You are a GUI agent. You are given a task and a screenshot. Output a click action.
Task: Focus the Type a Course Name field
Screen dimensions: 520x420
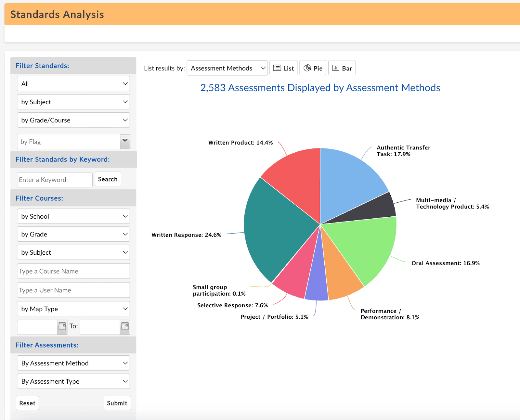point(73,271)
